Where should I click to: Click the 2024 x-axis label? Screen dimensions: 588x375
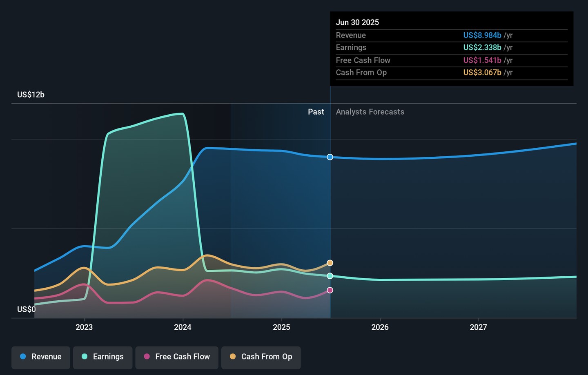pos(183,327)
